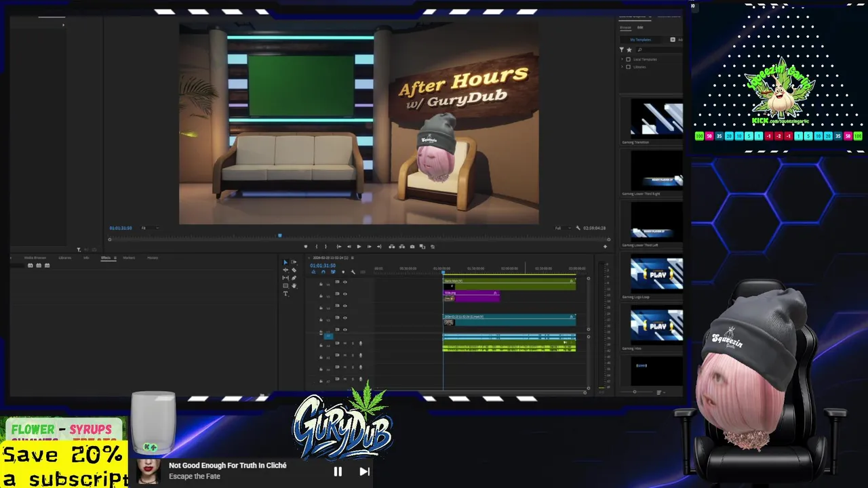This screenshot has width=868, height=488.
Task: Toggle Linked Selection in the timeline header
Action: tap(333, 272)
